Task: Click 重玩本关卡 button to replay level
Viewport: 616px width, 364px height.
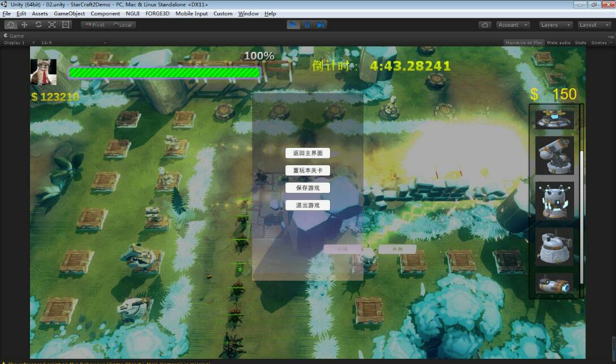Action: pyautogui.click(x=307, y=170)
